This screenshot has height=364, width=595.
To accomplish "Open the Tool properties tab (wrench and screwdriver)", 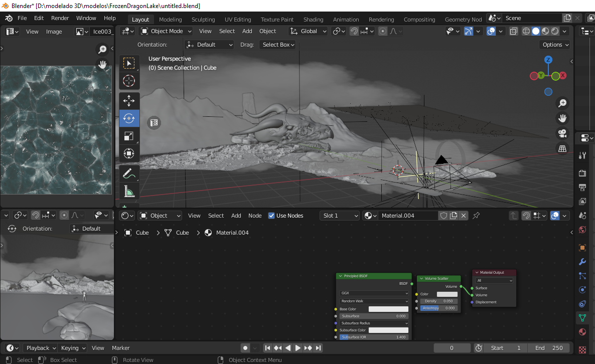I will (x=582, y=155).
